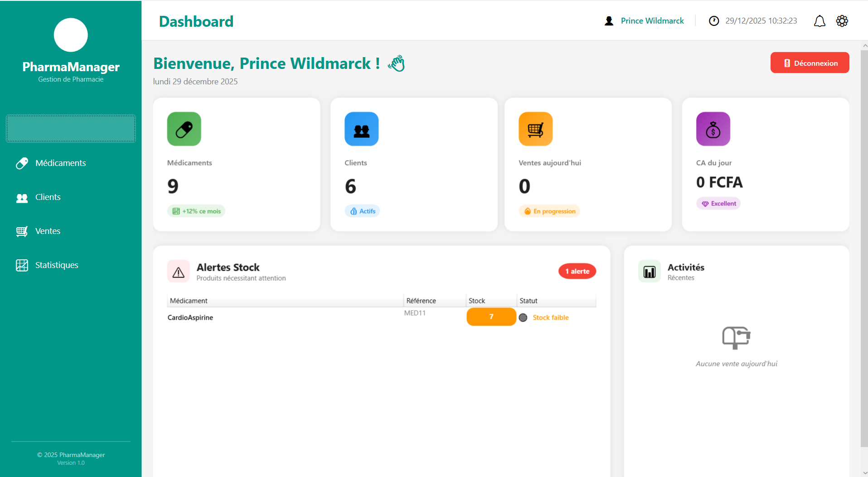868x477 pixels.
Task: Click the user profile icon in header
Action: [609, 21]
